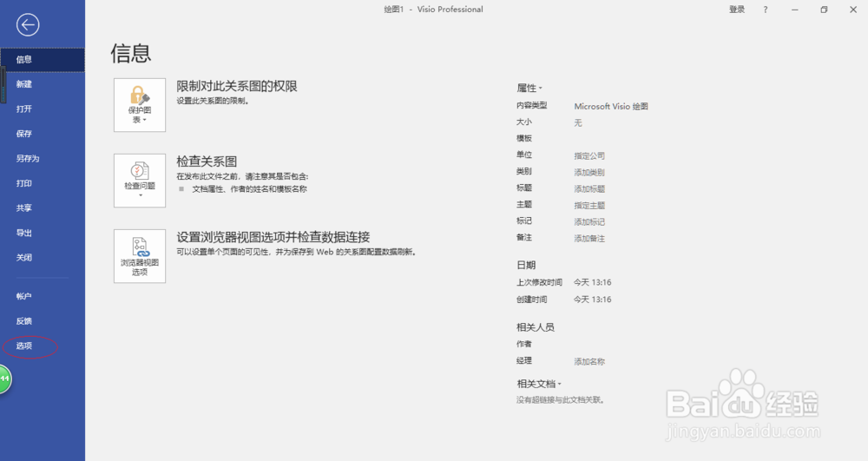Click the 设置浏览器视图选项并检查数据连接 heading
The image size is (868, 461).
pos(273,237)
